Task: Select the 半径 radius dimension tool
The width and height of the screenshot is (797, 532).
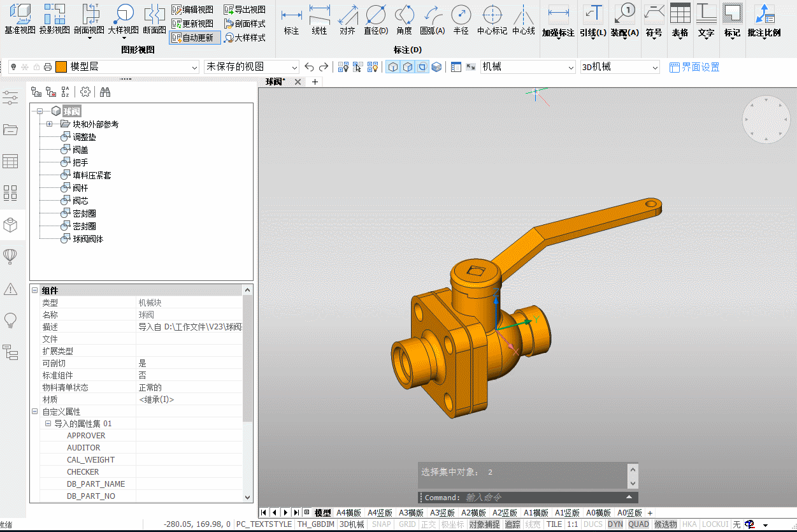Action: [x=461, y=19]
